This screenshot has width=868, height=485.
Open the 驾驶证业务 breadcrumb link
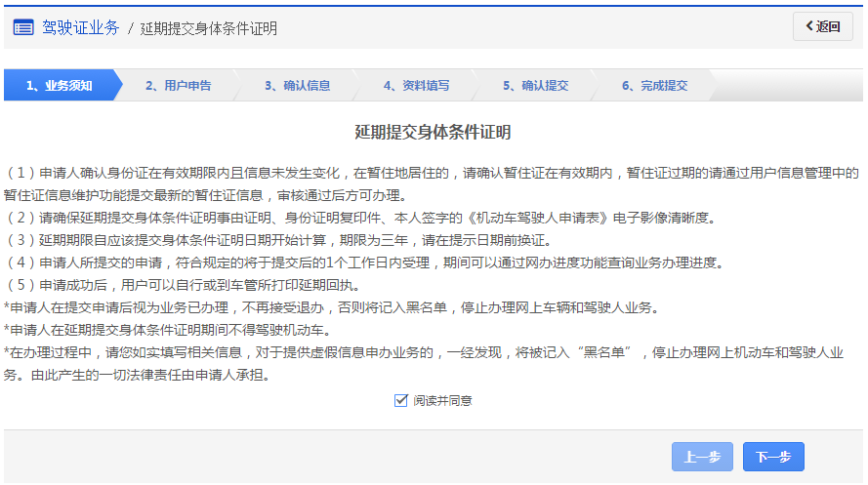pos(80,27)
